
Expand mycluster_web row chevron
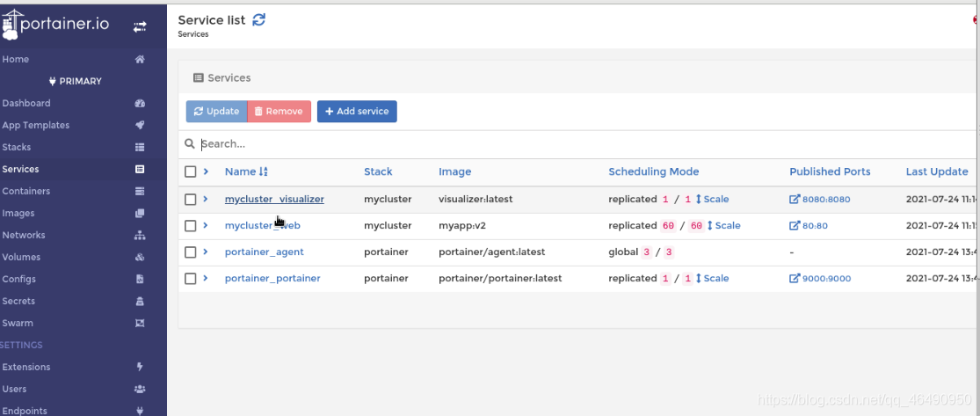tap(206, 225)
